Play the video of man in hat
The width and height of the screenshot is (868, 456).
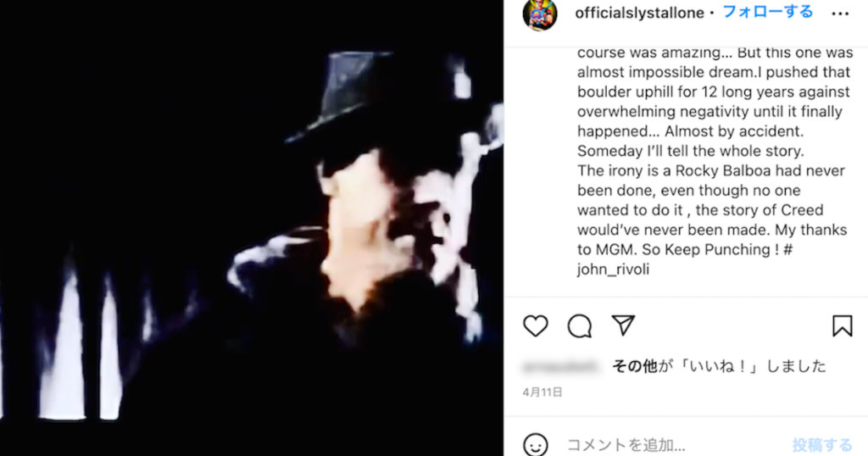tap(252, 228)
